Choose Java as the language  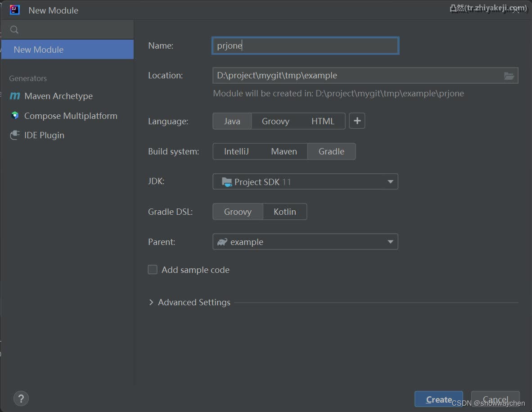click(232, 121)
